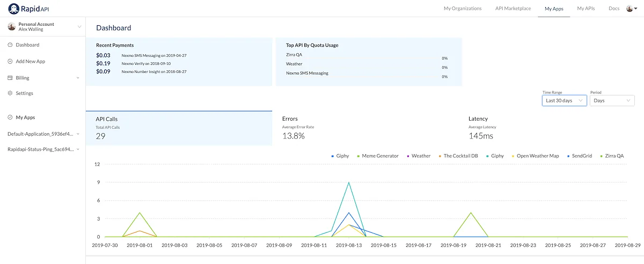Viewport: 644px width, 264px height.
Task: Toggle The Cocktail DB legend series
Action: (458, 156)
